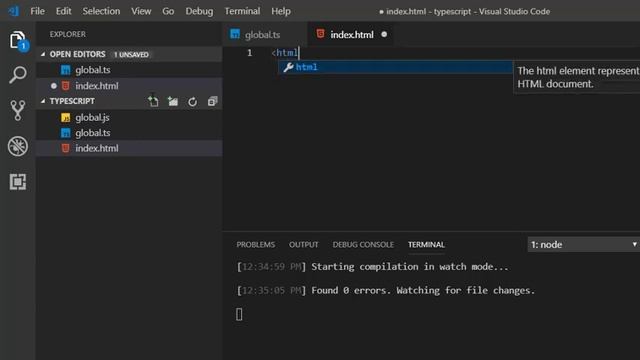Open the View menu
Screen dimensions: 640x360
pos(141,11)
